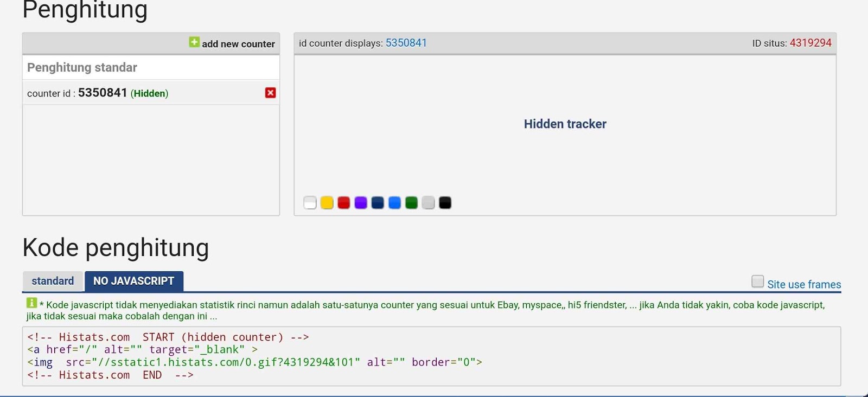Open id counter displays 5350841 link
Viewport: 868px width, 397px height.
pyautogui.click(x=406, y=43)
